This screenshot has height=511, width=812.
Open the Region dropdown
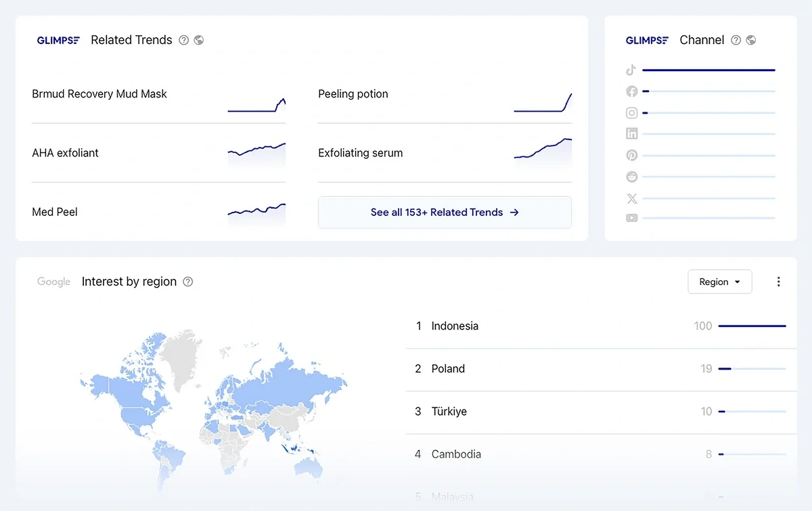[719, 282]
